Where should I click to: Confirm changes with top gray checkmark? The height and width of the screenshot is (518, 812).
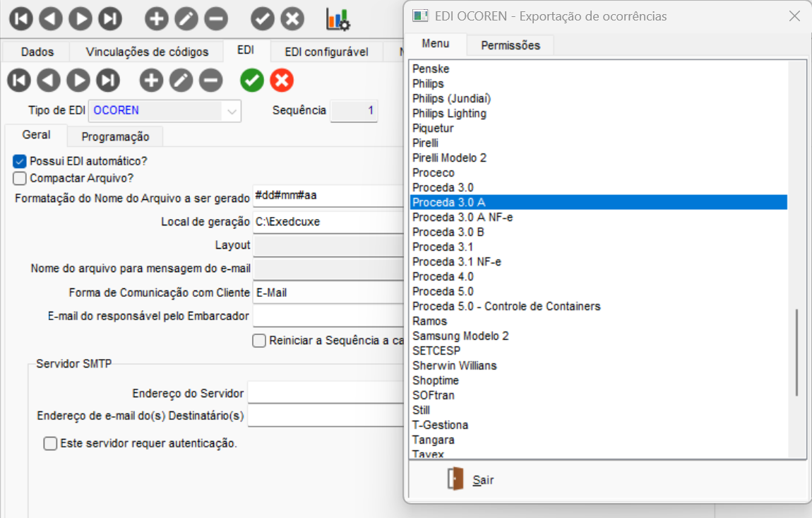[263, 19]
